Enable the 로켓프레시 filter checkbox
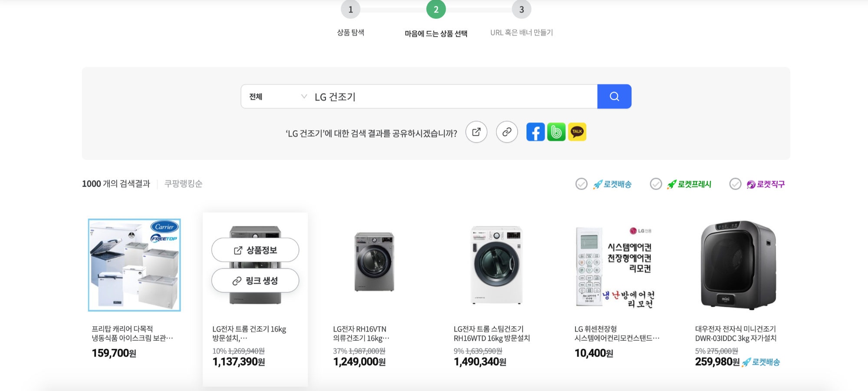Image resolution: width=868 pixels, height=391 pixels. pos(656,184)
